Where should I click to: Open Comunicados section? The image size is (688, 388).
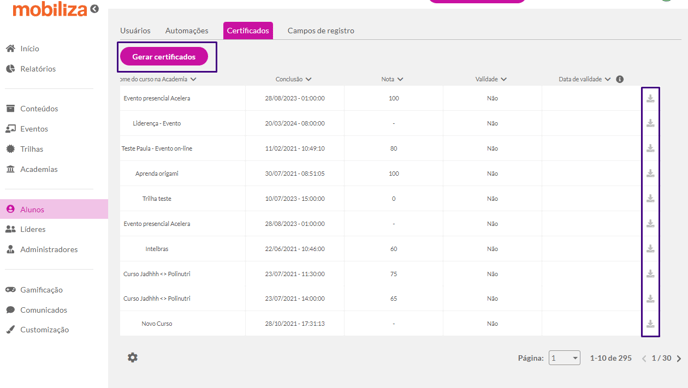tap(43, 310)
